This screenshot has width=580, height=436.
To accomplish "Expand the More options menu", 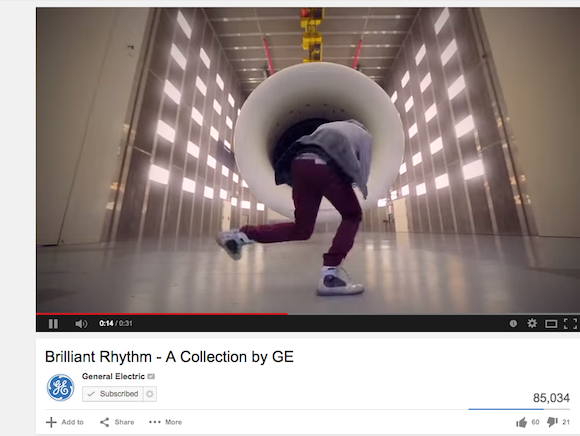I will [165, 422].
